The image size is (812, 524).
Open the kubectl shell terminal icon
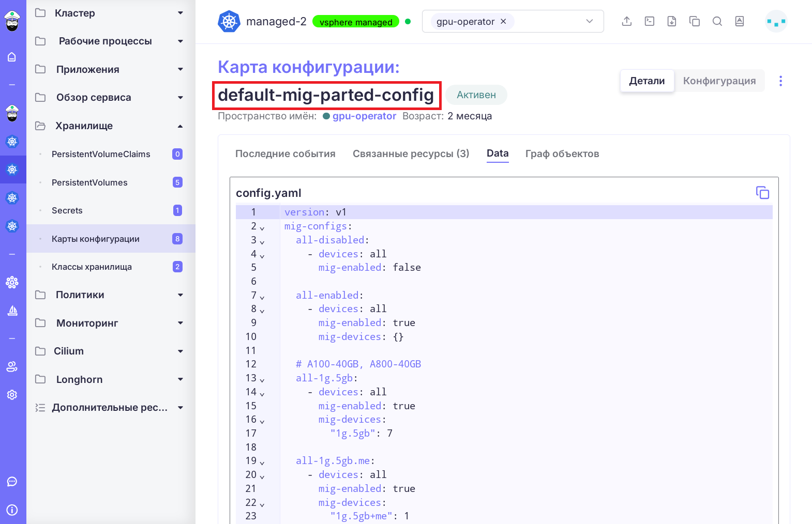coord(650,21)
